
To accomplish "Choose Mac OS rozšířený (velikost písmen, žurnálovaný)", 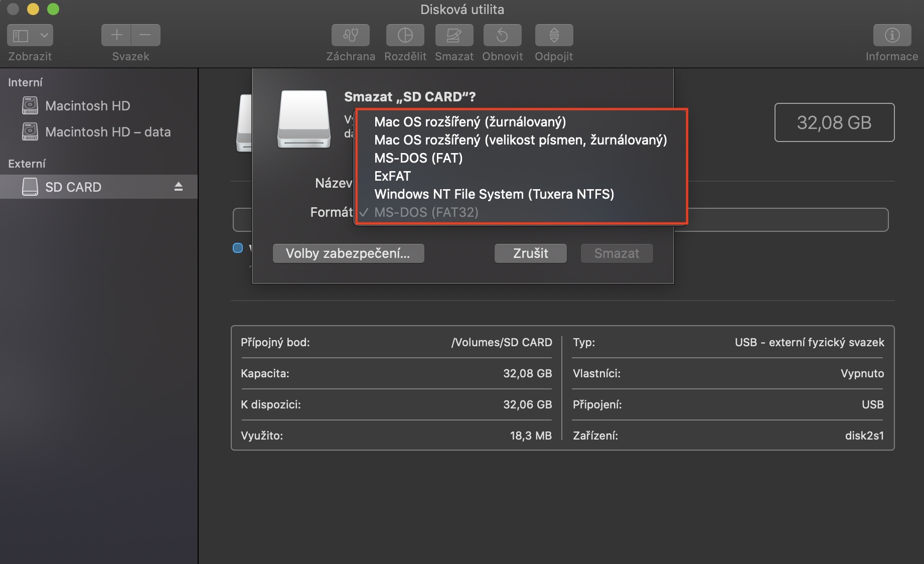I will click(521, 140).
